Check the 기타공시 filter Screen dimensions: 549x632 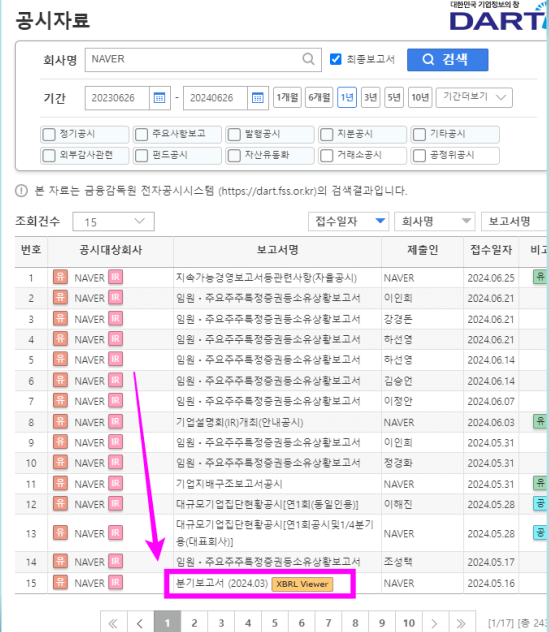[x=419, y=134]
